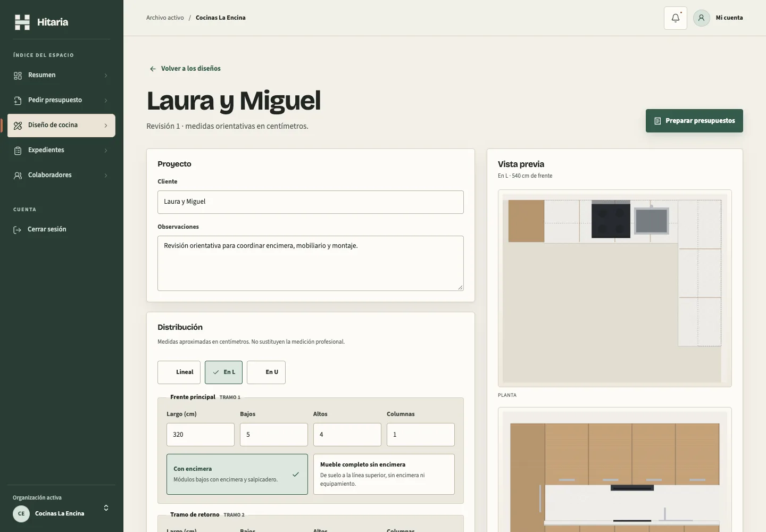Choose the Con encimera option
The width and height of the screenshot is (766, 532).
click(x=237, y=475)
